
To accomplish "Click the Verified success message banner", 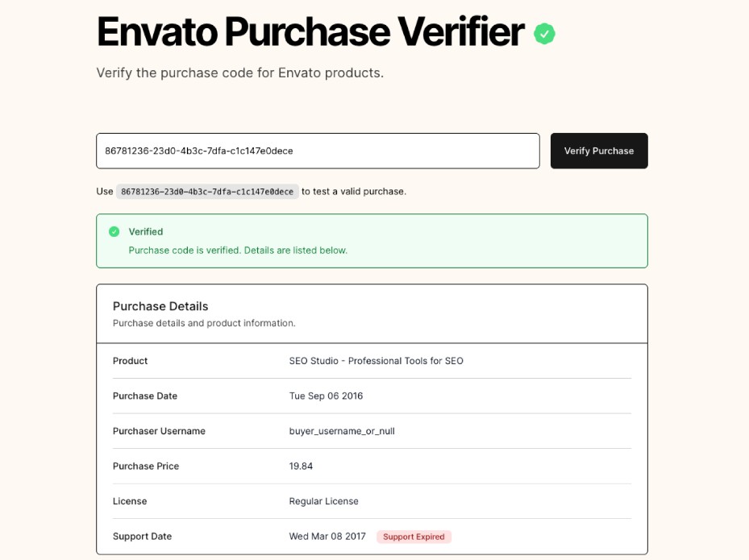I will coord(372,239).
